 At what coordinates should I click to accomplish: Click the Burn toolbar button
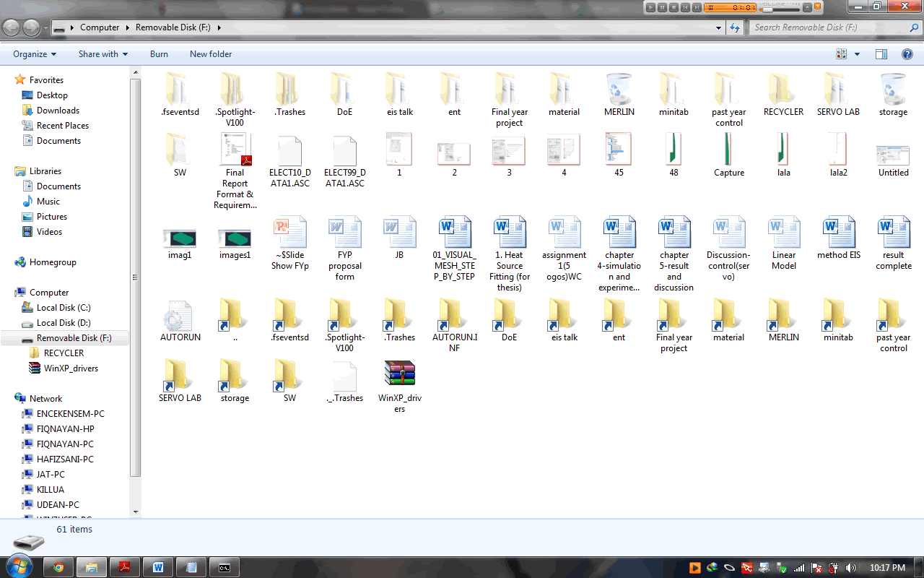(x=159, y=54)
